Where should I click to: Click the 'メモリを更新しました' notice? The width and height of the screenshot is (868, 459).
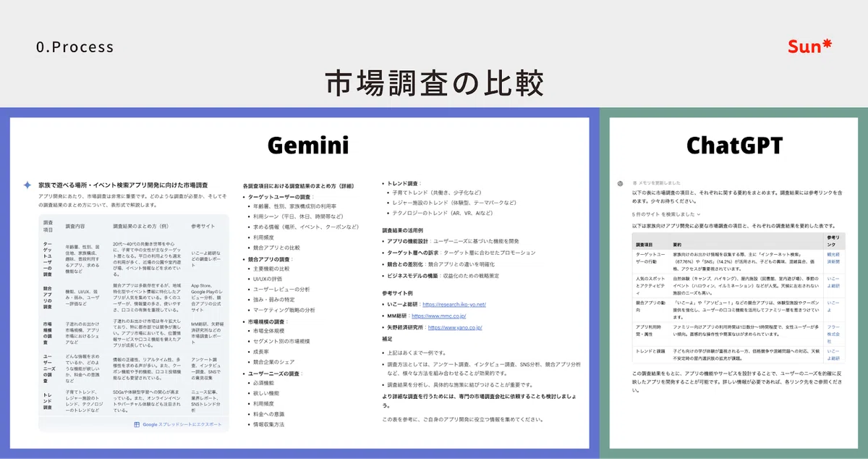[658, 183]
